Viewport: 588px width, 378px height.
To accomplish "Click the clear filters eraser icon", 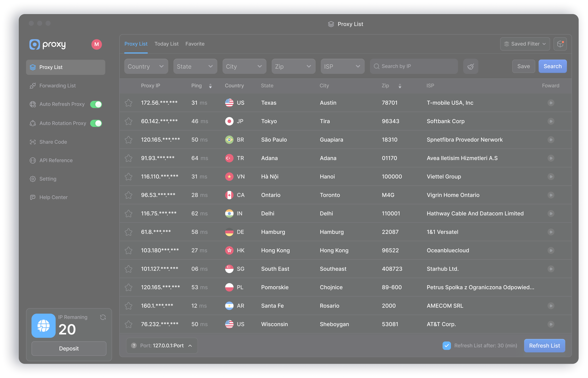I will coord(470,66).
